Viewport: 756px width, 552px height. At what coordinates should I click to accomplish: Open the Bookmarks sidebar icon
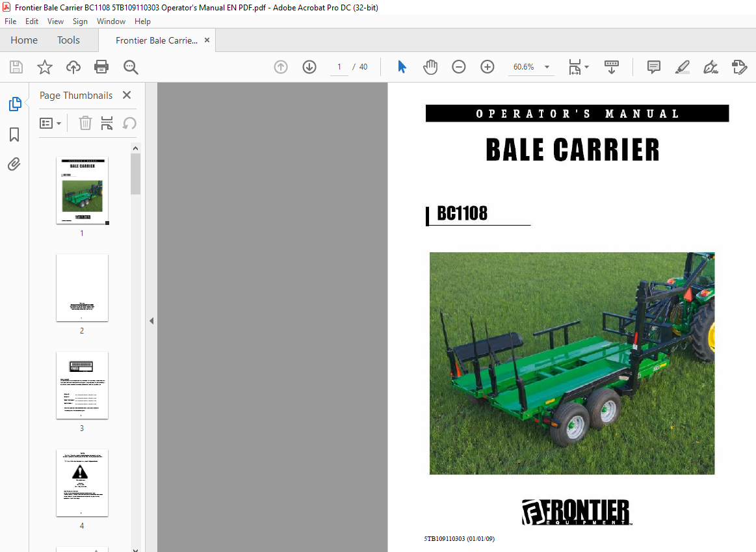[14, 135]
